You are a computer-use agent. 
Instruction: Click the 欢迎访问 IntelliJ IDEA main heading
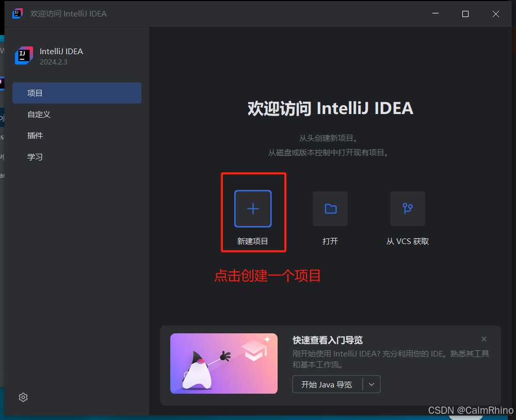(x=330, y=108)
